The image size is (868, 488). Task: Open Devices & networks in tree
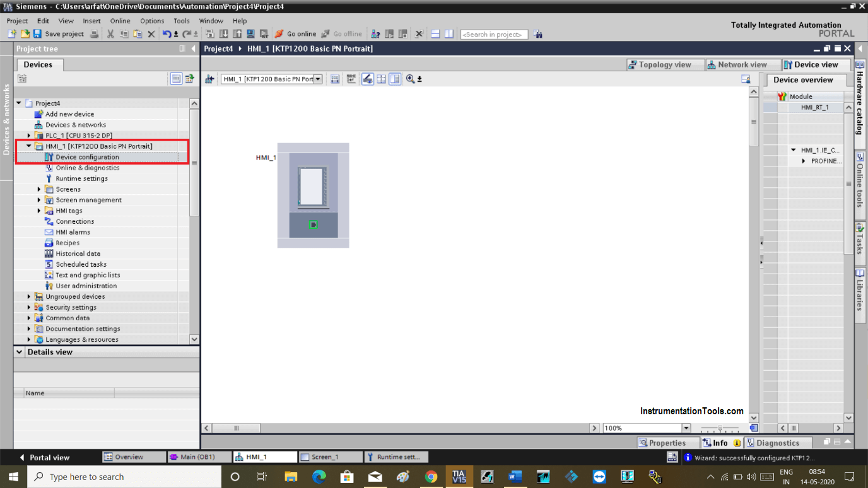point(76,125)
